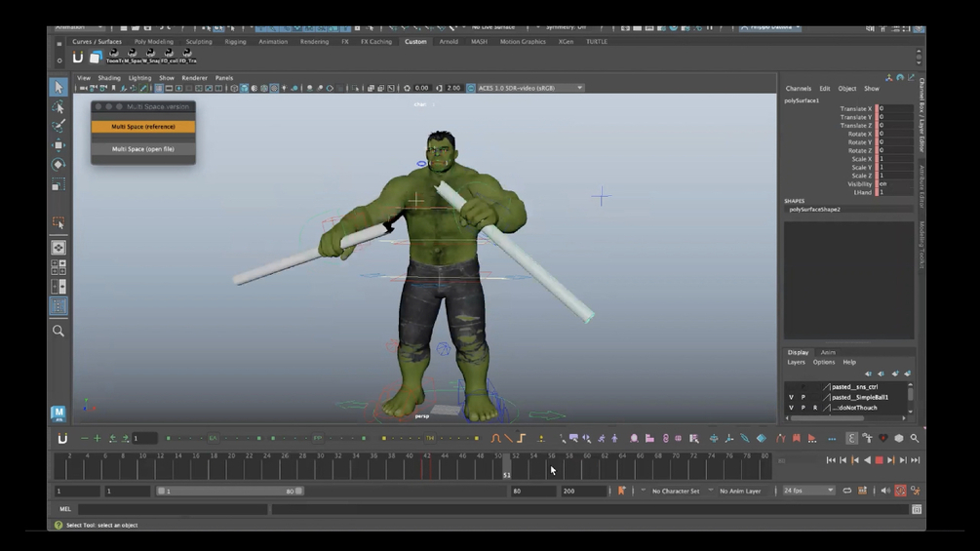Toggle V visibility for doNotThouch layer

791,408
